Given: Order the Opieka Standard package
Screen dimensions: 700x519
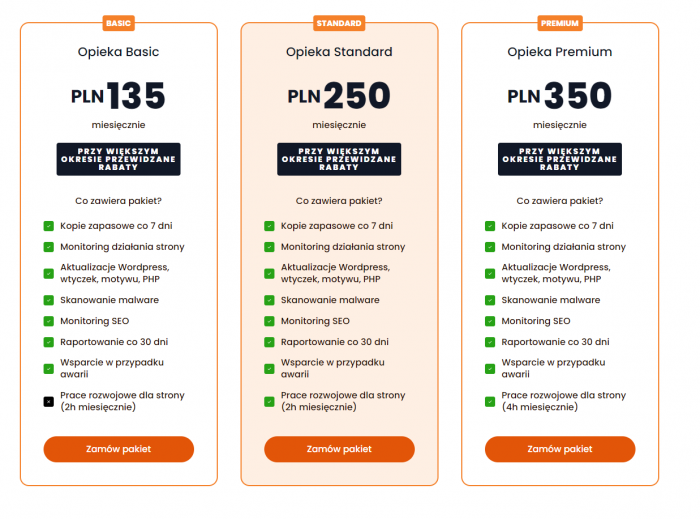Looking at the screenshot, I should point(339,449).
